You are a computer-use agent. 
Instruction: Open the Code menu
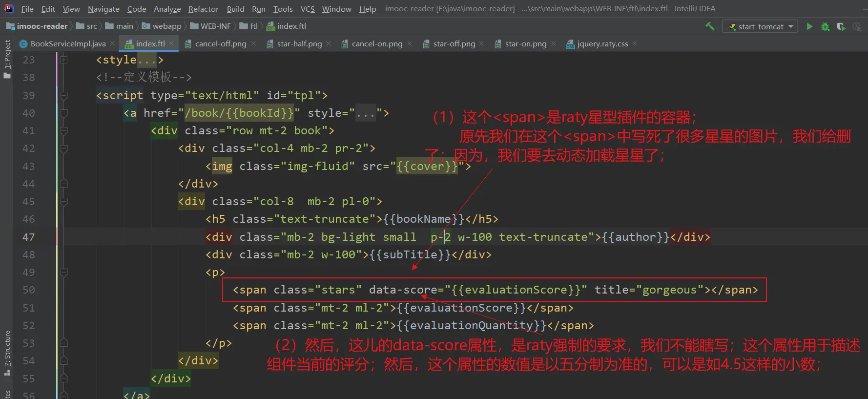(x=137, y=9)
